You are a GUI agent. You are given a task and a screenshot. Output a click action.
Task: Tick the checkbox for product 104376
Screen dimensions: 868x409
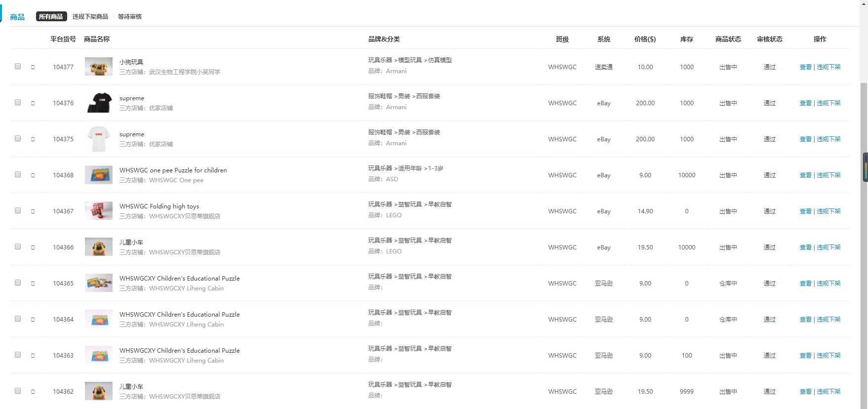(x=18, y=102)
